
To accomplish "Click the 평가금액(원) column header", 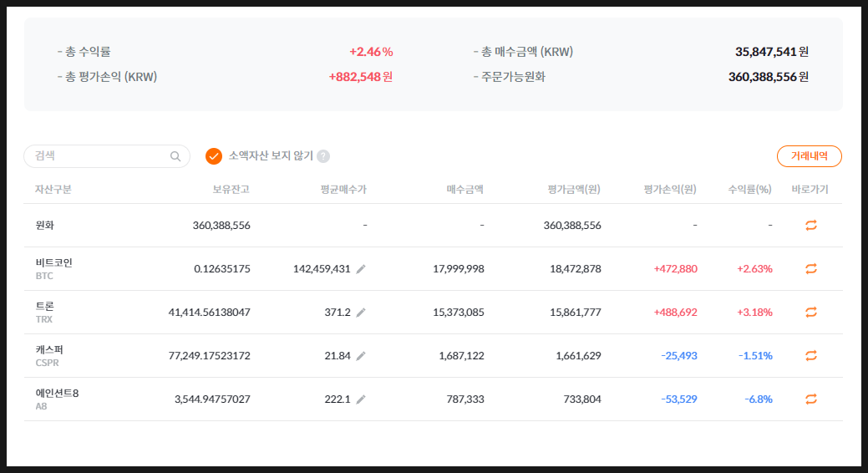I will pos(574,190).
